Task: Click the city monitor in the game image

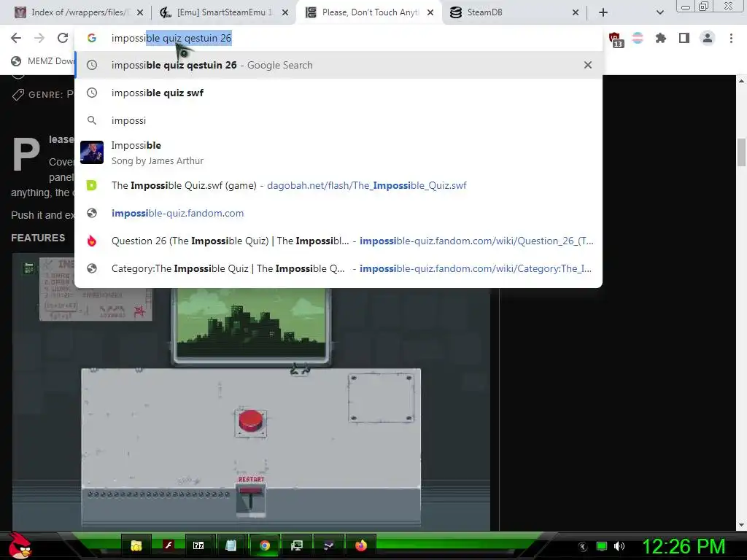Action: tap(252, 326)
